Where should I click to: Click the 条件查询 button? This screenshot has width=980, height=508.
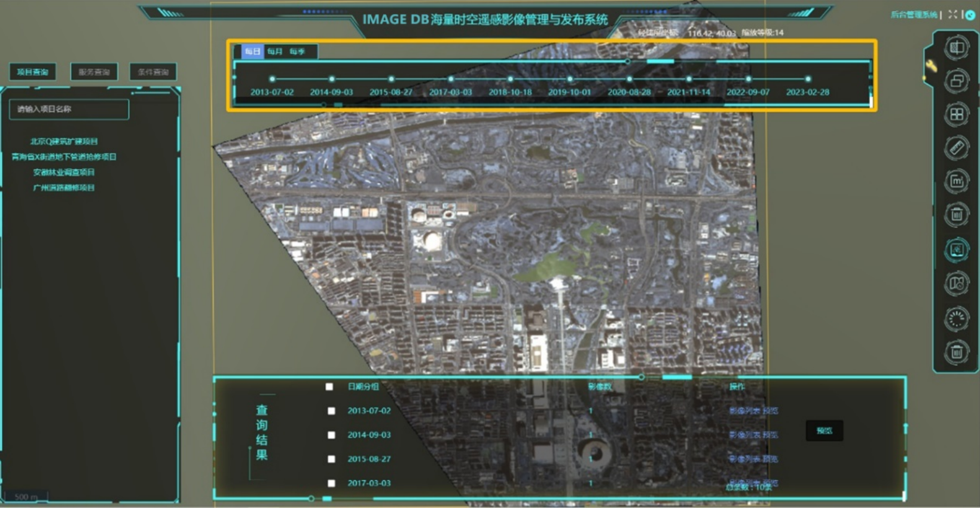click(153, 72)
